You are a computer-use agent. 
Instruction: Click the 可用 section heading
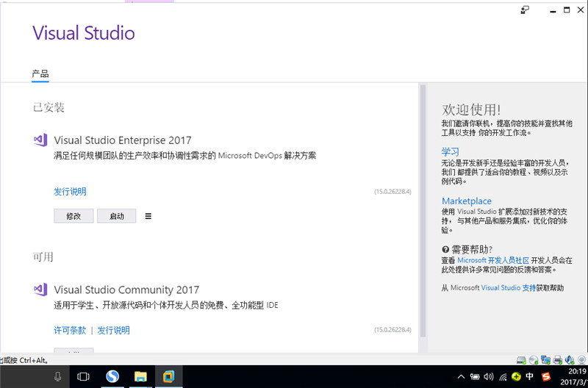[x=43, y=256]
